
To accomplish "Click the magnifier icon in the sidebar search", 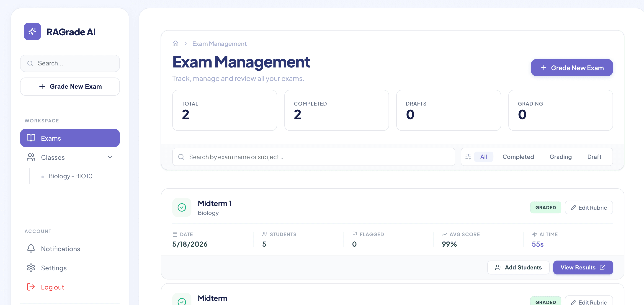I will [x=30, y=63].
